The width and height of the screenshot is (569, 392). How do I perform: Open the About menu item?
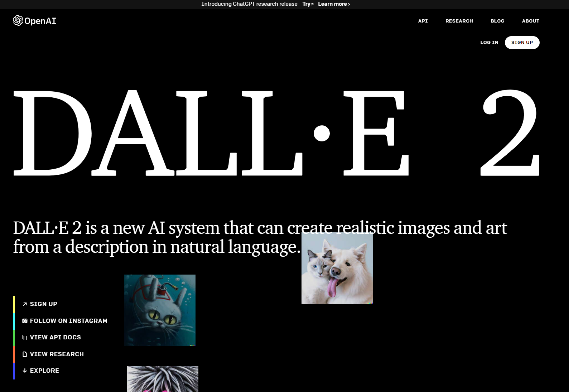coord(530,21)
